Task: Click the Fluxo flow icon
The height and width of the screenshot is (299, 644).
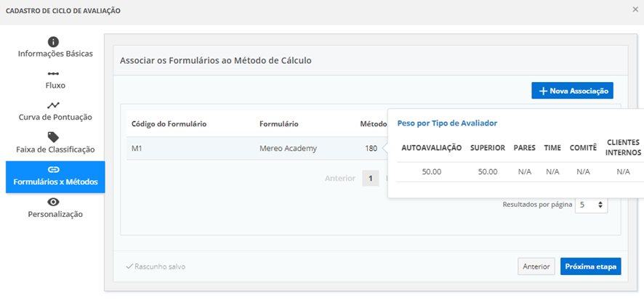Action: (x=54, y=74)
